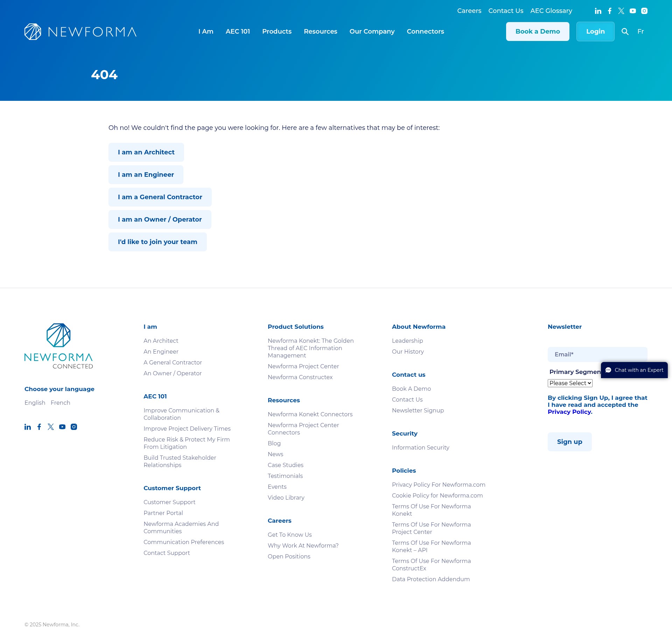672x633 pixels.
Task: Open Newsletter Signup footer link
Action: click(418, 410)
